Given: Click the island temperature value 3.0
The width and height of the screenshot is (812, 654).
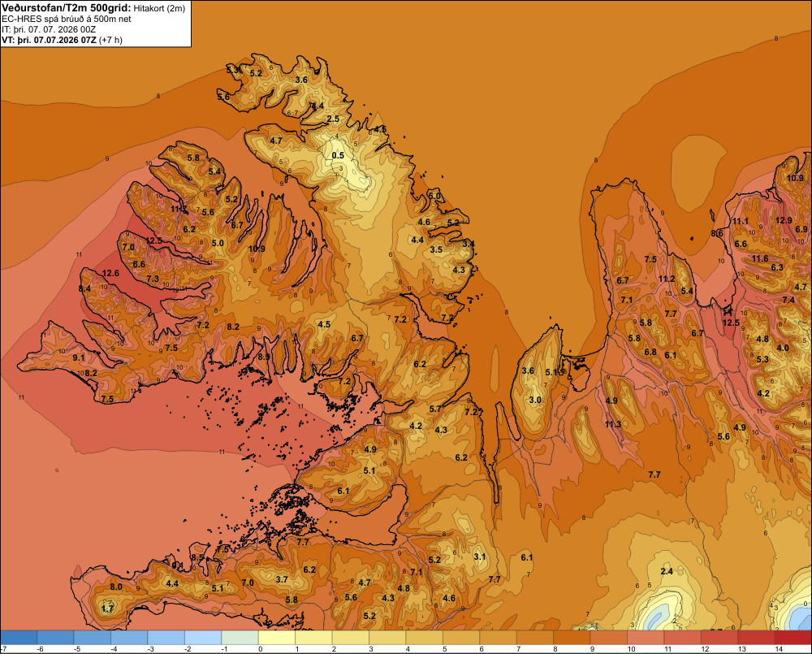Looking at the screenshot, I should click(535, 400).
